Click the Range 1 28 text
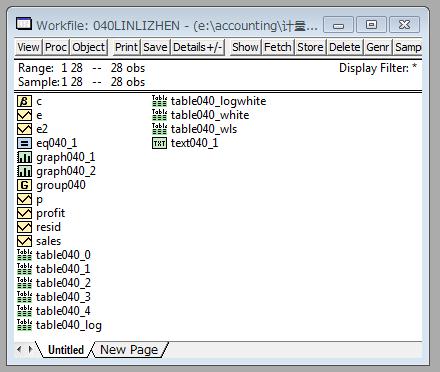The image size is (440, 372). pos(50,68)
